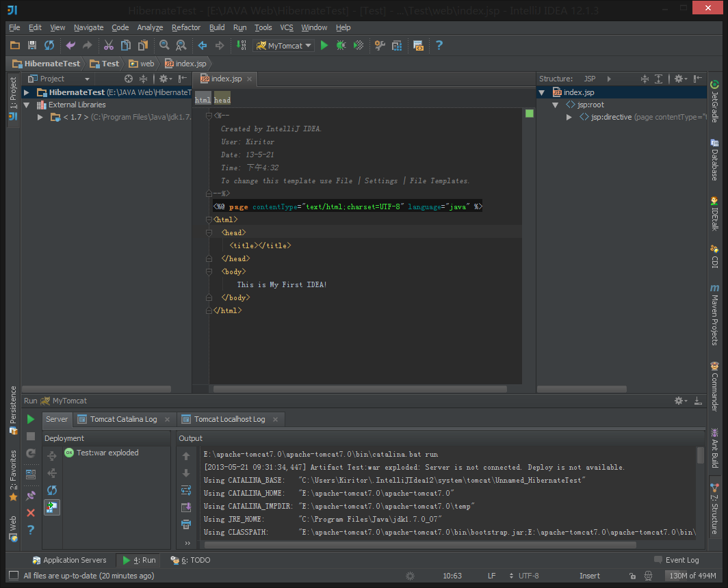
Task: Expand the 1.7 JDK library node
Action: pyautogui.click(x=40, y=118)
